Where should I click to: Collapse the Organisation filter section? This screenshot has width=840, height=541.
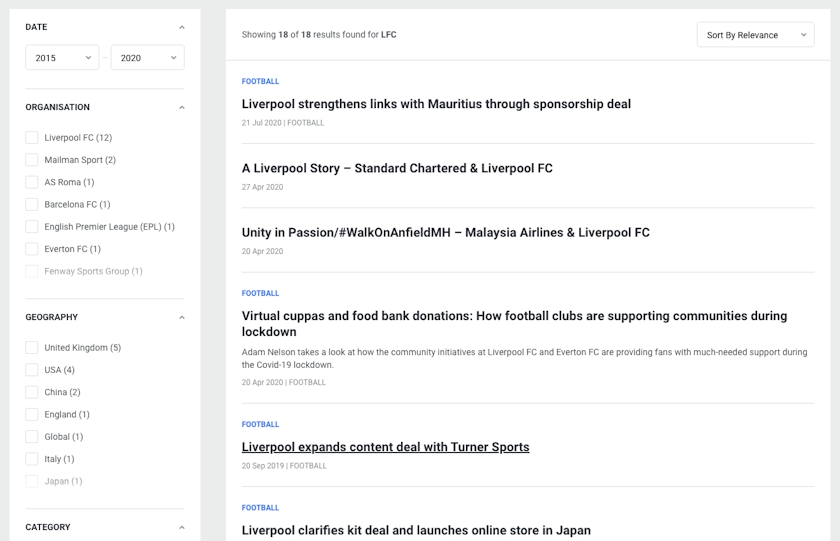point(181,107)
